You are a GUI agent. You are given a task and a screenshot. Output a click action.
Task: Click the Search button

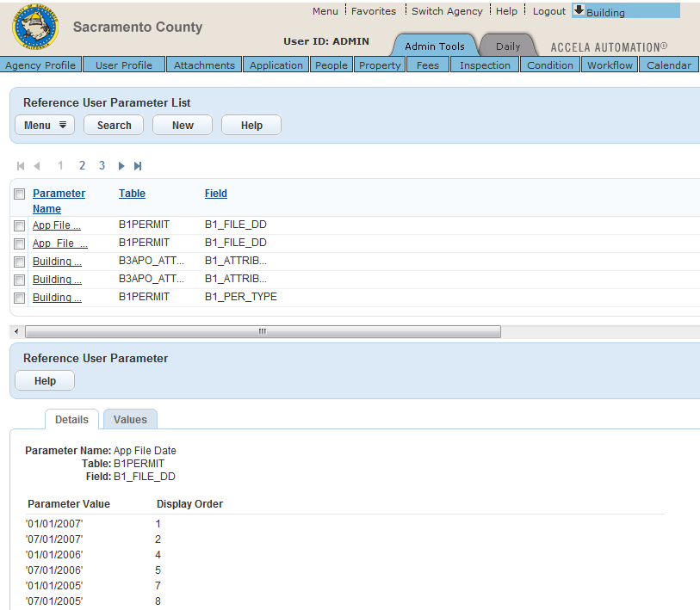114,126
